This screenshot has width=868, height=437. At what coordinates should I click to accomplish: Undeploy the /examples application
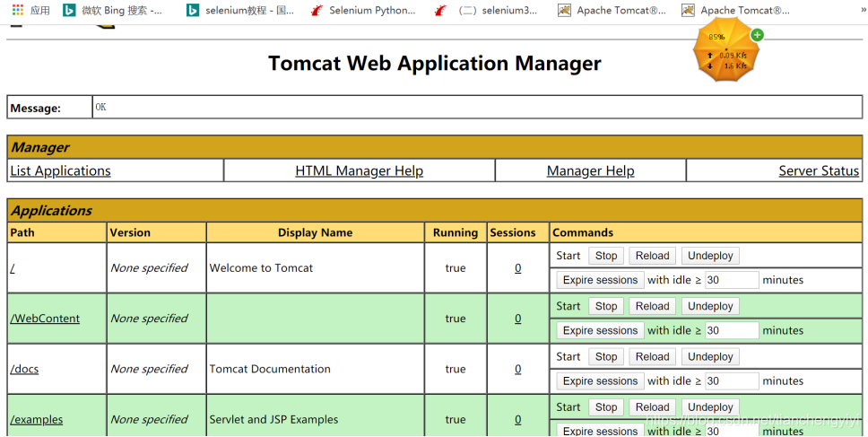pos(710,407)
